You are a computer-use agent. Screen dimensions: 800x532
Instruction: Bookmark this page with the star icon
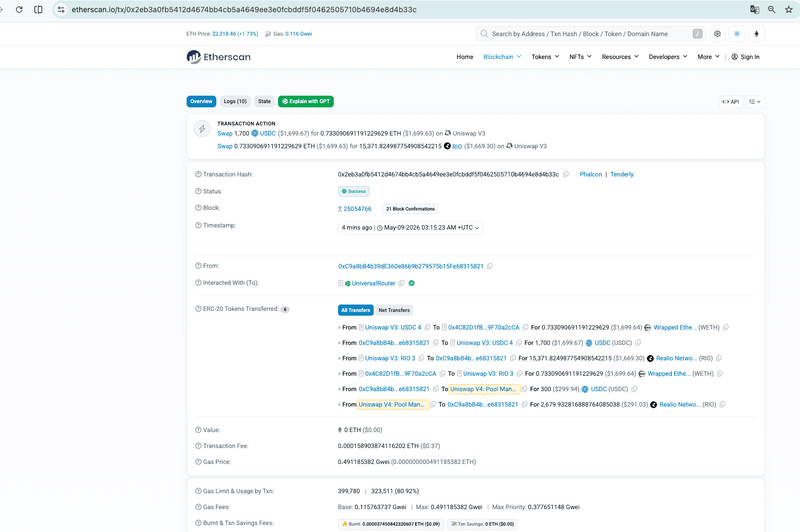pyautogui.click(x=789, y=10)
